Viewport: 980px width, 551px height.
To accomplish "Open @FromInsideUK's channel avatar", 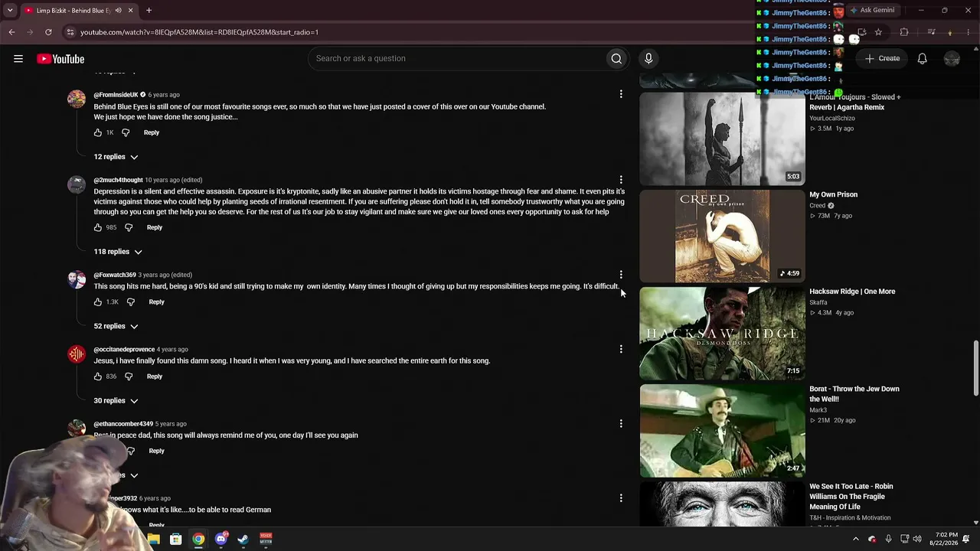I will coord(77,99).
